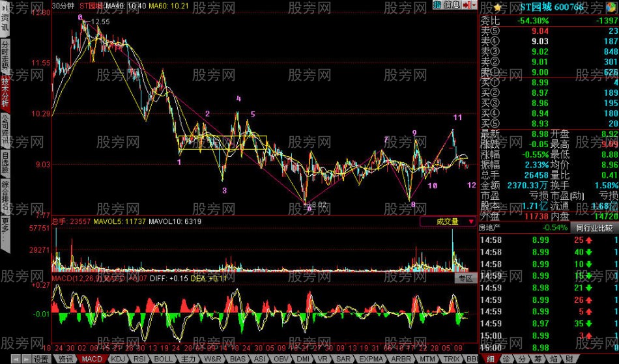Select the 技术分析 sidebar tab
Viewport: 619px width, 364px height.
point(5,93)
